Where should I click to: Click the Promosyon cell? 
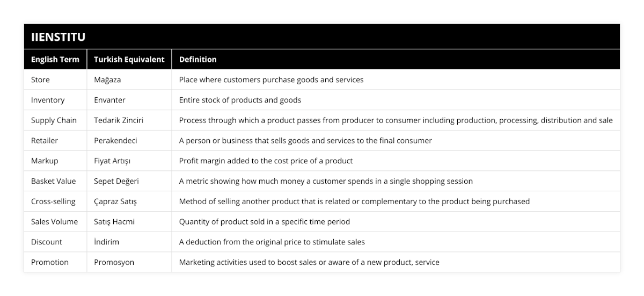point(114,262)
